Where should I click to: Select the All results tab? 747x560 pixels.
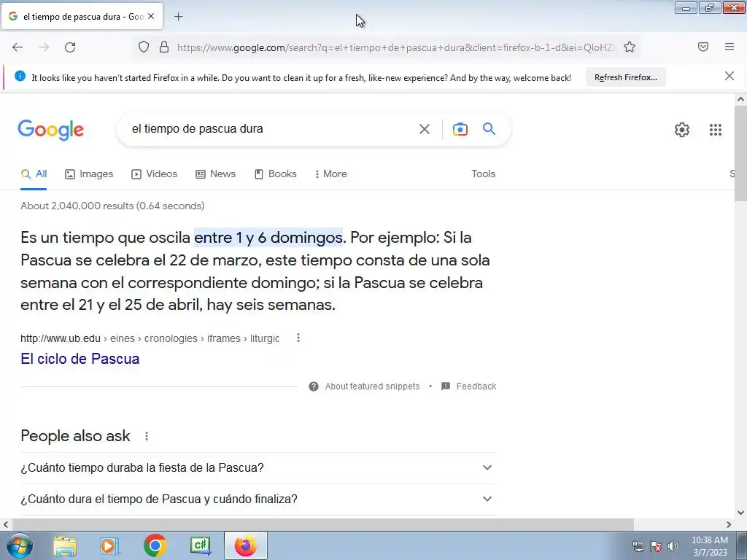tap(34, 174)
